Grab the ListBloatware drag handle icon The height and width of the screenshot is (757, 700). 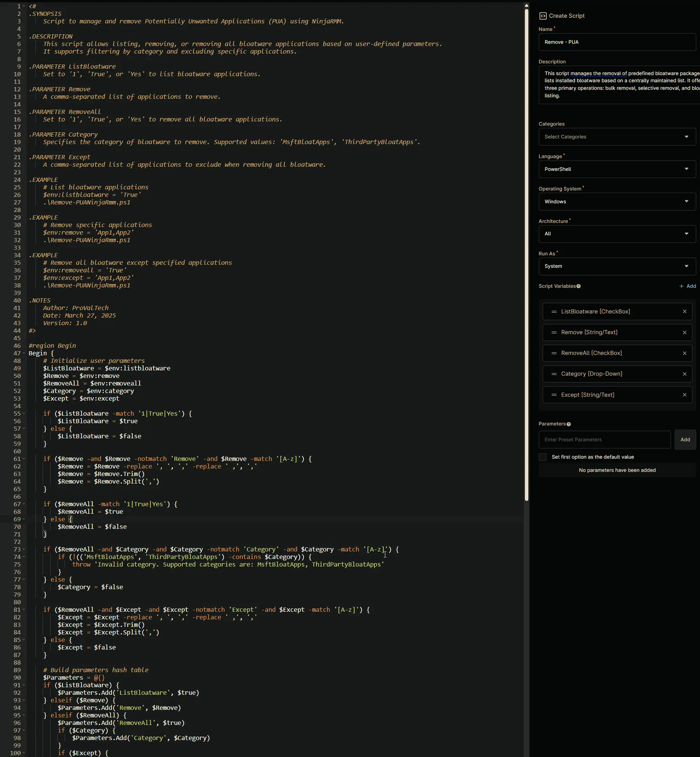click(x=554, y=312)
